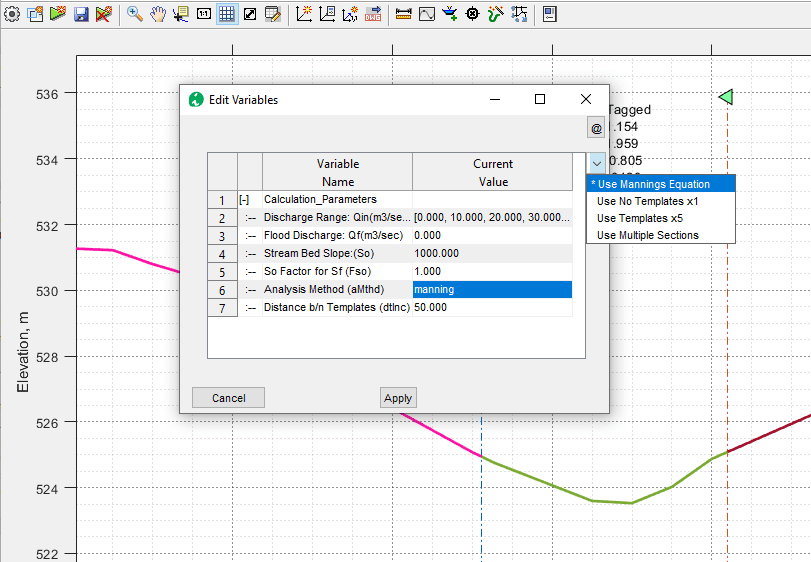Click the panel layout icon
Viewport: 811px width, 562px height.
click(x=550, y=14)
